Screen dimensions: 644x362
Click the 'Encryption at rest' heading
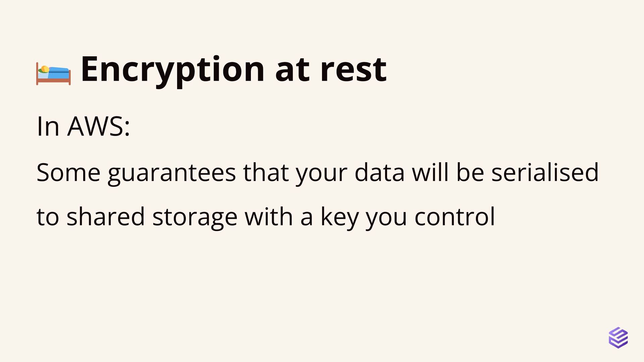coord(234,70)
